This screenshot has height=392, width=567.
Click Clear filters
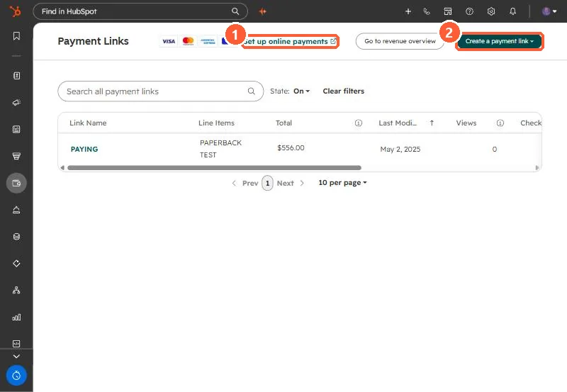[x=343, y=91]
